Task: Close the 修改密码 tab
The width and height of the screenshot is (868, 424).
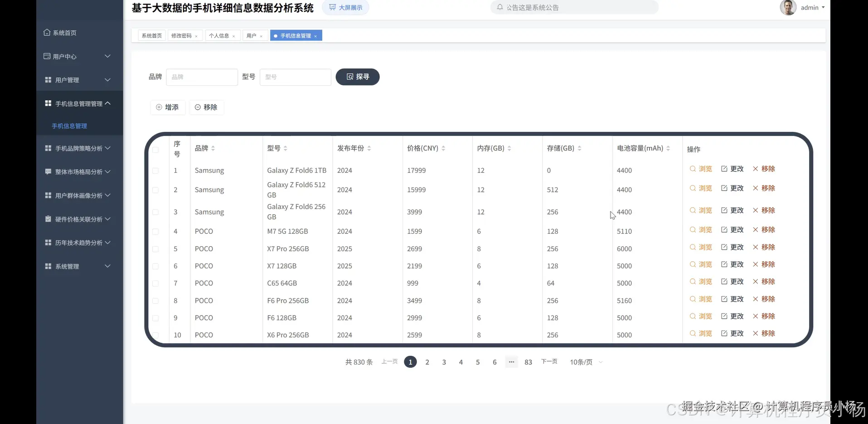Action: click(x=196, y=36)
